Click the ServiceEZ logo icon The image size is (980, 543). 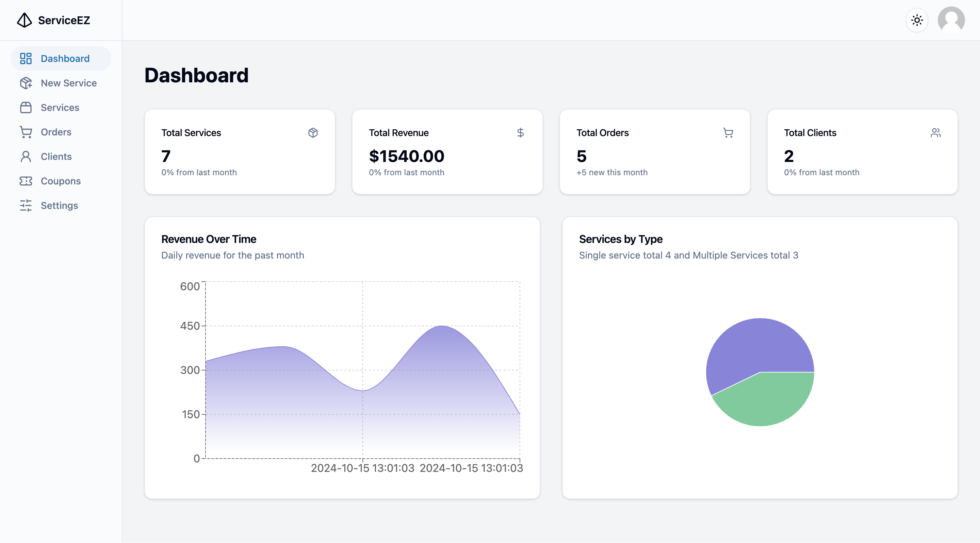[x=24, y=20]
